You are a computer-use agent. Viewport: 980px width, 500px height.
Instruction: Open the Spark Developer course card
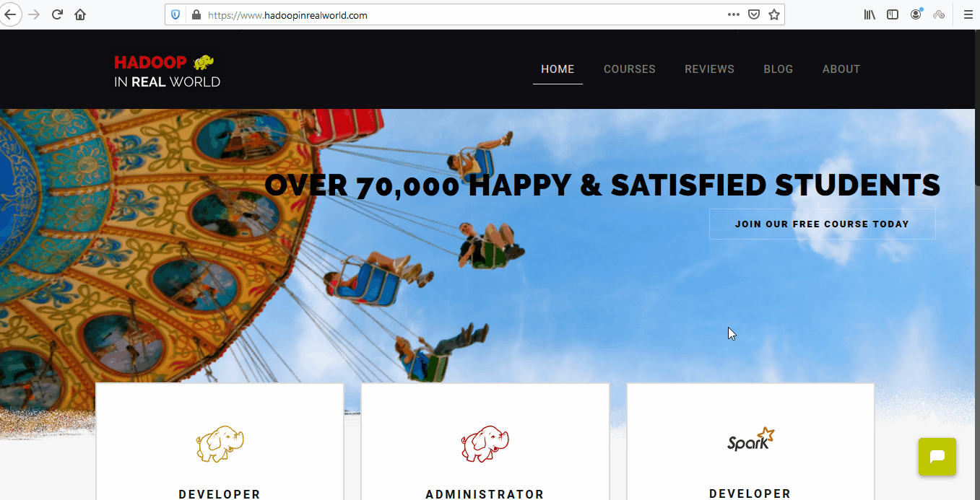click(750, 442)
